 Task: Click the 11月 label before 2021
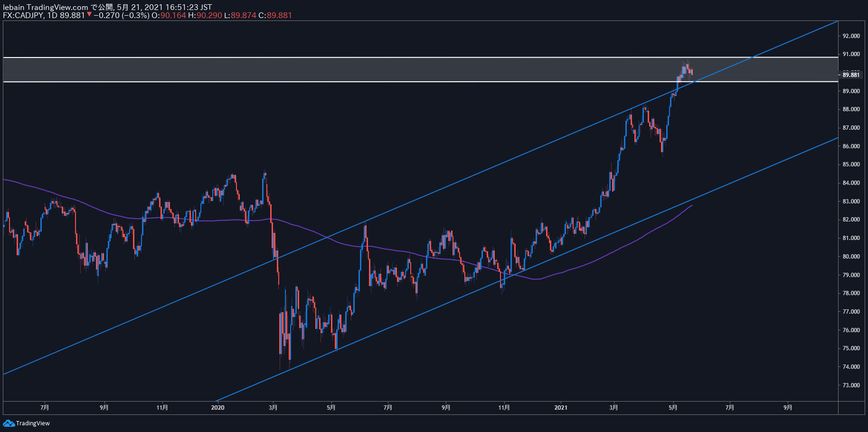point(504,407)
